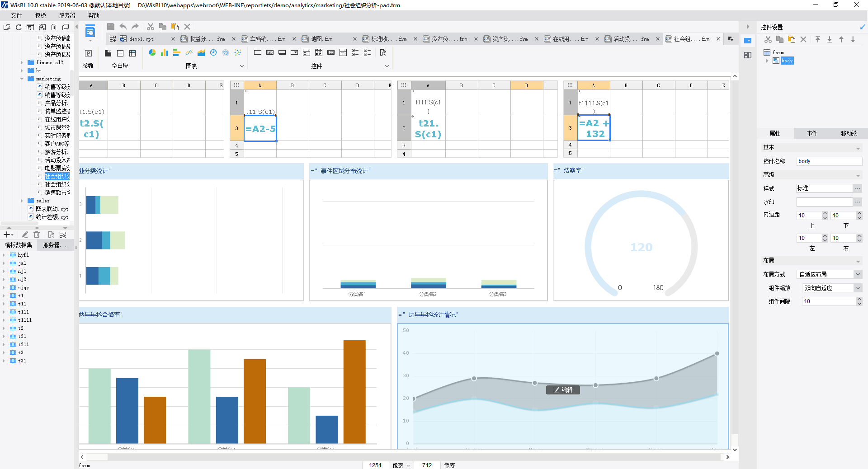The width and height of the screenshot is (868, 469).
Task: Open the 布局方式 layout dropdown
Action: click(858, 274)
